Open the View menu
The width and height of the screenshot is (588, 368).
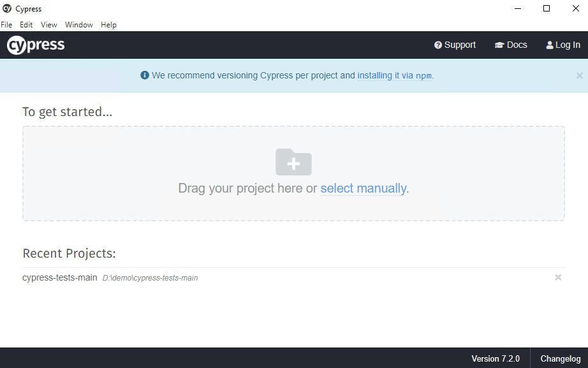click(49, 25)
